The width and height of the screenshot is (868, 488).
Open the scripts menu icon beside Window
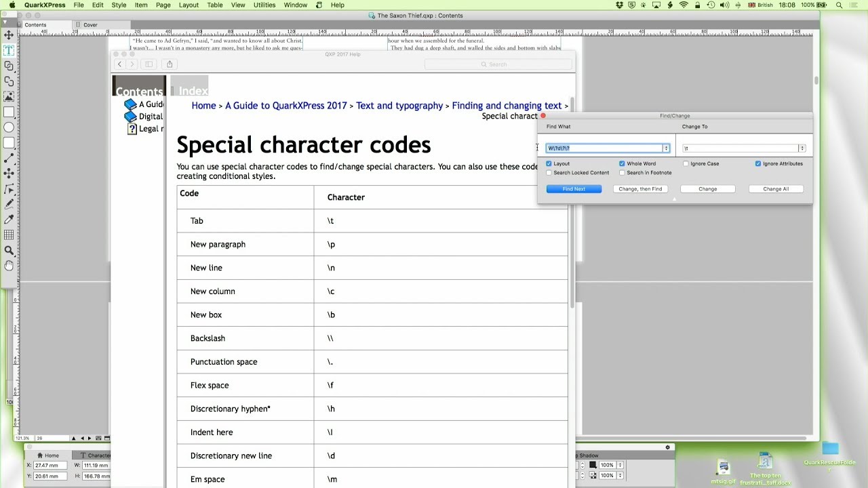pyautogui.click(x=319, y=5)
